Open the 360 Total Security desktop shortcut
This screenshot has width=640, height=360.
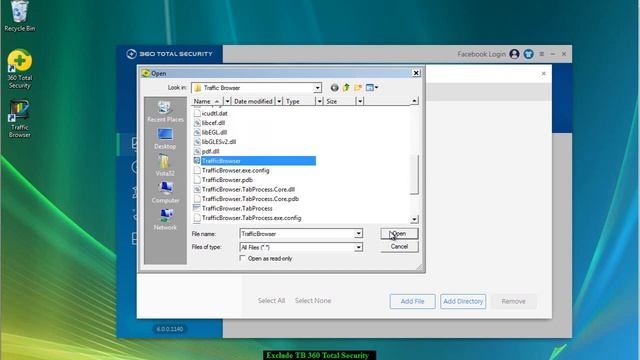tap(19, 69)
